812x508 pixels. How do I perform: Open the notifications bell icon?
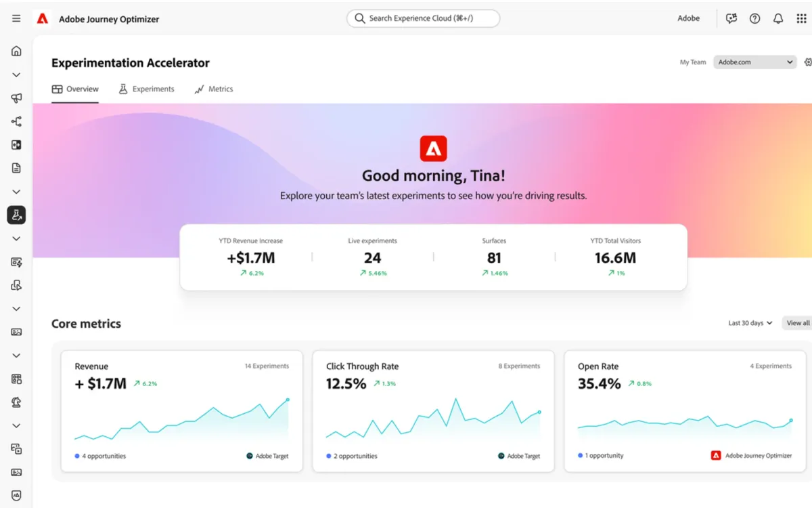(x=778, y=18)
